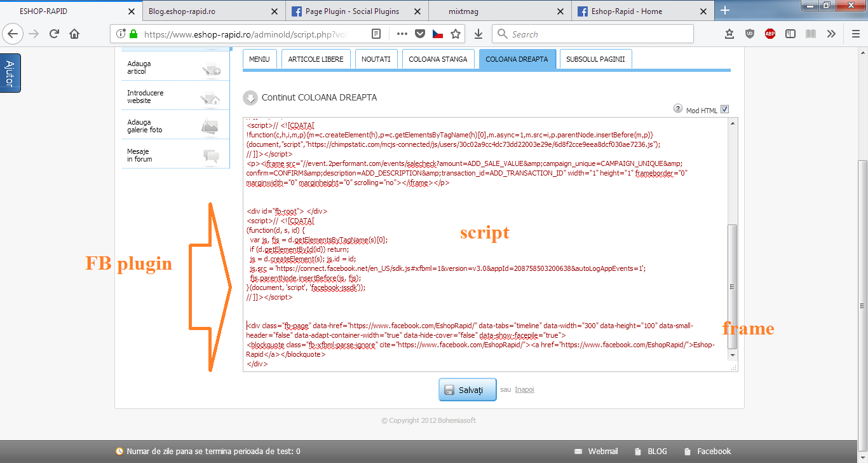Click the clock icon beside test period text
Screen dimensions: 868x463
pos(119,451)
